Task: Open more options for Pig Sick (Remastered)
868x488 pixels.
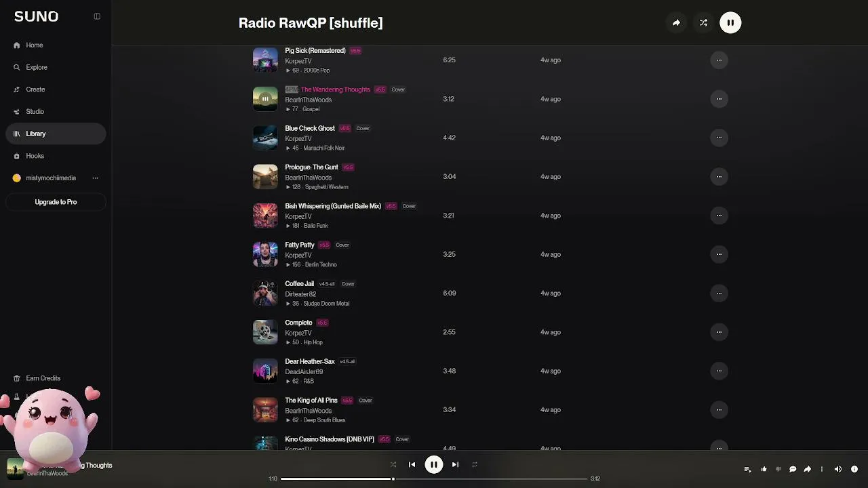Action: pos(719,60)
